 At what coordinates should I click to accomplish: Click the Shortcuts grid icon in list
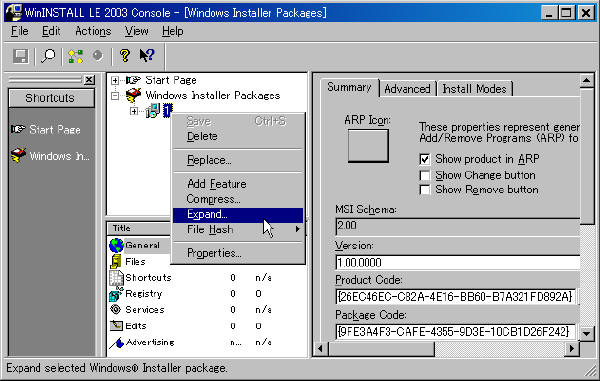tap(116, 278)
